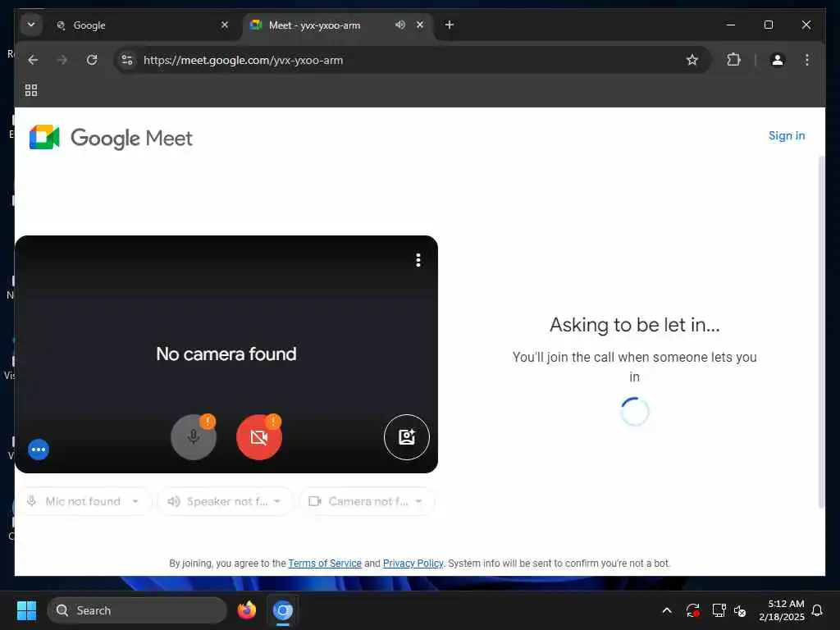Open the notifications bell icon
Viewport: 840px width, 630px height.
817,610
